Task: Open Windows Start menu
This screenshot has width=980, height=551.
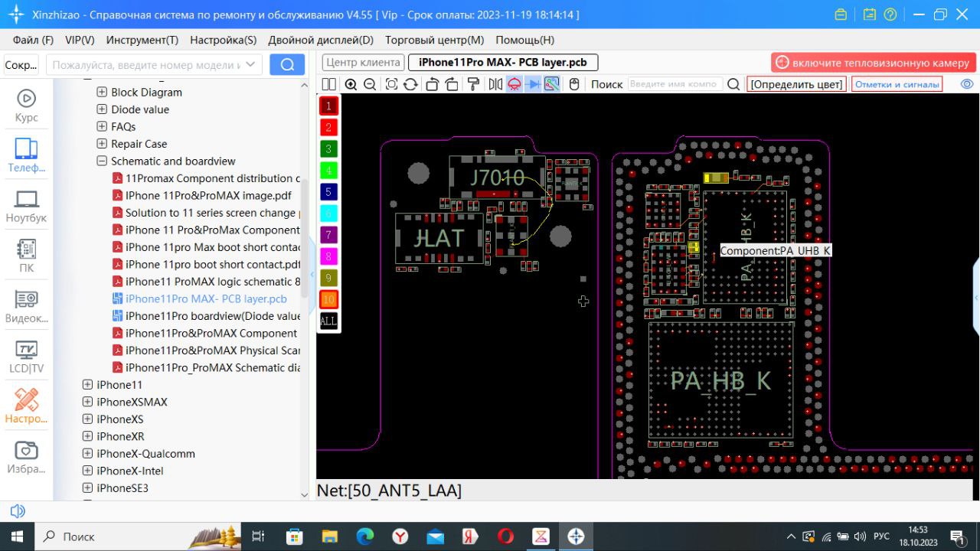Action: click(x=17, y=536)
